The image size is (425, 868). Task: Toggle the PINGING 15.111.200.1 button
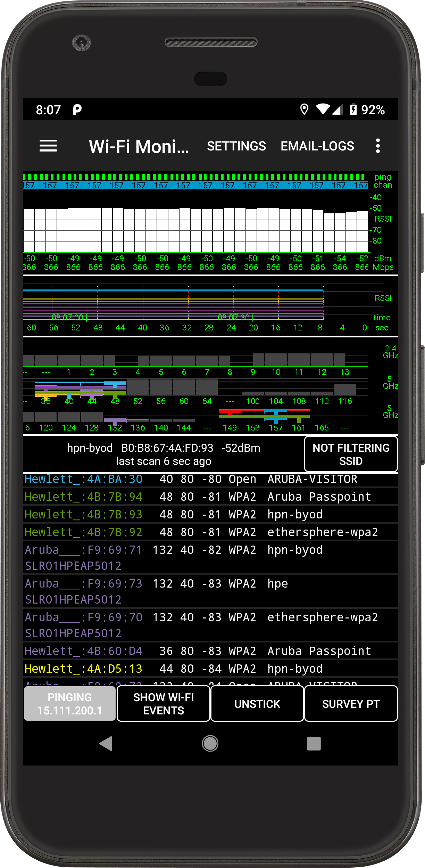(69, 704)
